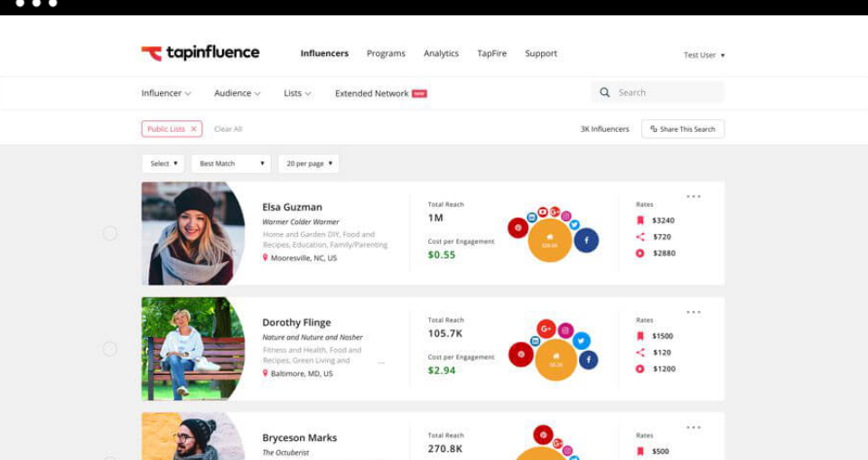Image resolution: width=868 pixels, height=460 pixels.
Task: Open the 20 per page dropdown
Action: pyautogui.click(x=309, y=164)
